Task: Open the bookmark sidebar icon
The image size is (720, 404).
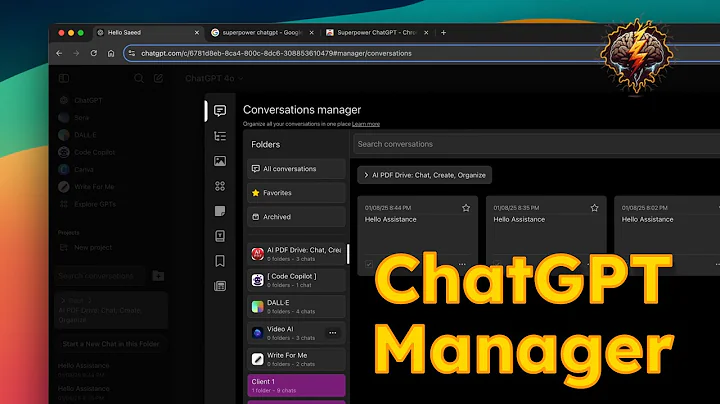Action: tap(220, 261)
